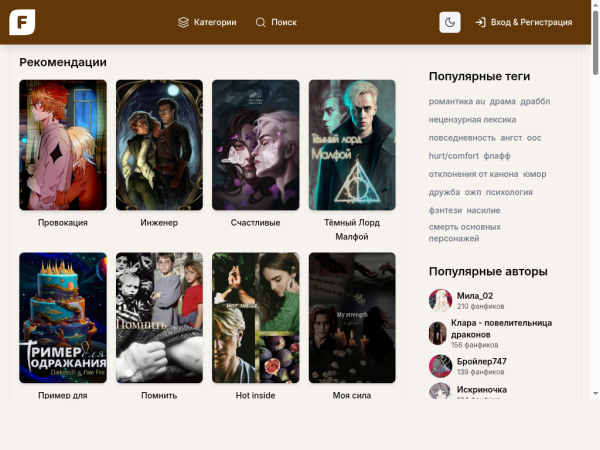Select the юмор tag
This screenshot has width=600, height=450.
pos(535,174)
